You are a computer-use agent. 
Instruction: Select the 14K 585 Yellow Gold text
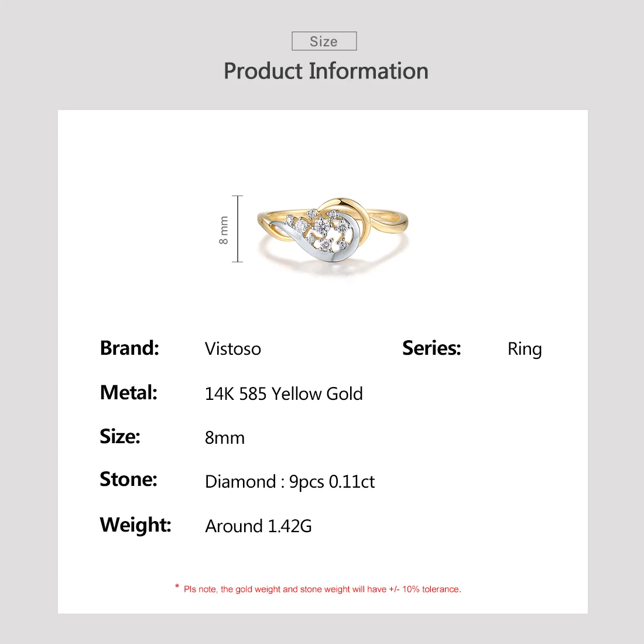click(x=284, y=393)
